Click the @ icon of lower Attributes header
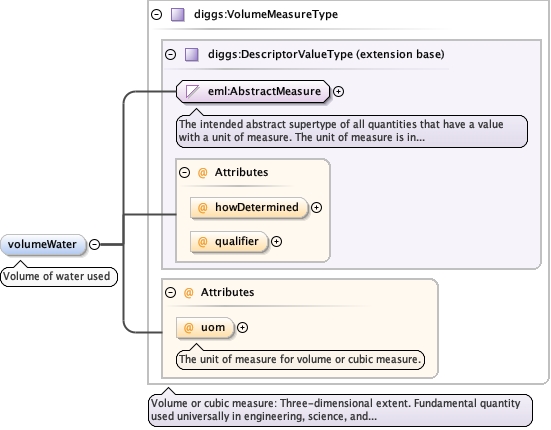Screen dimensions: 551x430 pyautogui.click(x=188, y=292)
